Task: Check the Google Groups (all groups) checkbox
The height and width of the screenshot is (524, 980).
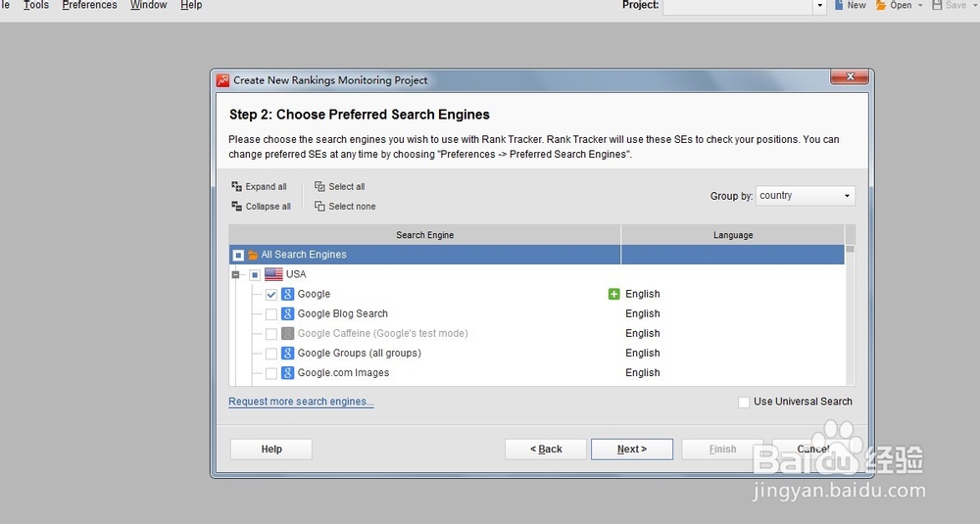Action: (271, 354)
